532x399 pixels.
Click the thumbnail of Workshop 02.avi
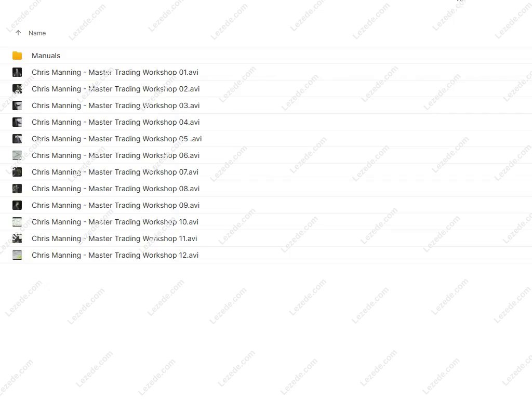pyautogui.click(x=17, y=89)
